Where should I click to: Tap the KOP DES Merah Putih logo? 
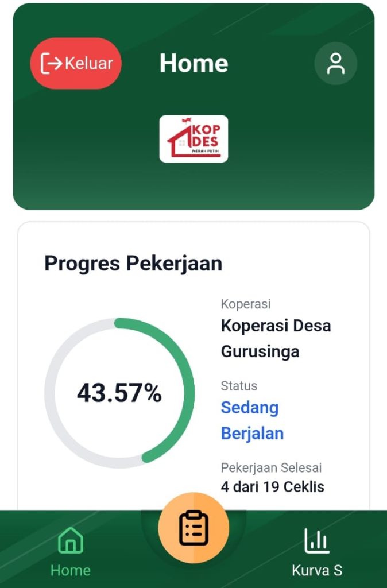coord(193,139)
